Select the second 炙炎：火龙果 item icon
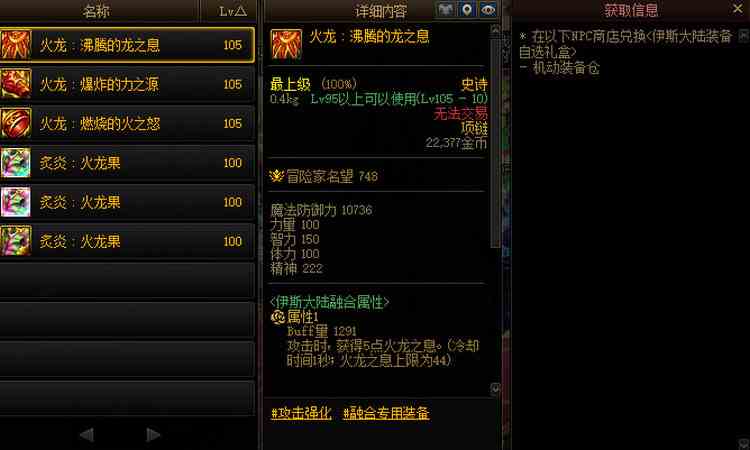 pyautogui.click(x=16, y=202)
